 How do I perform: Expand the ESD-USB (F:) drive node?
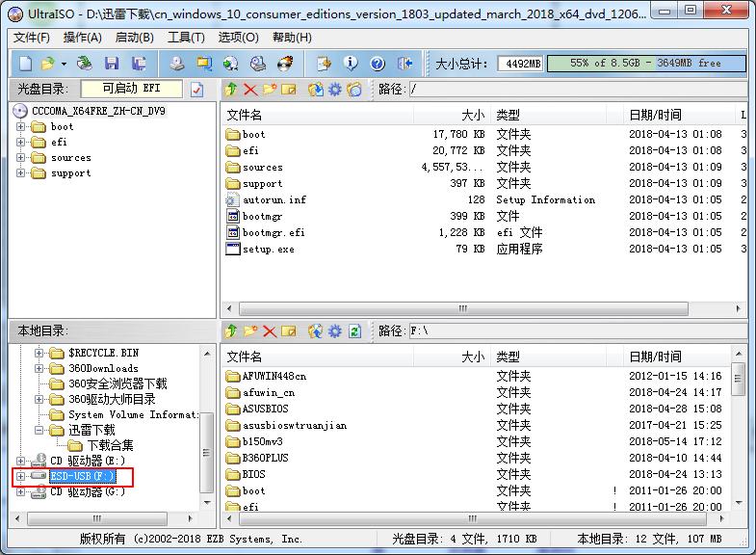pos(20,476)
